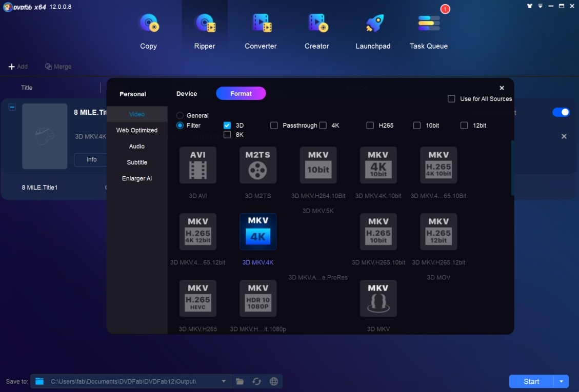Open the Save to path dropdown
579x392 pixels.
coord(224,381)
